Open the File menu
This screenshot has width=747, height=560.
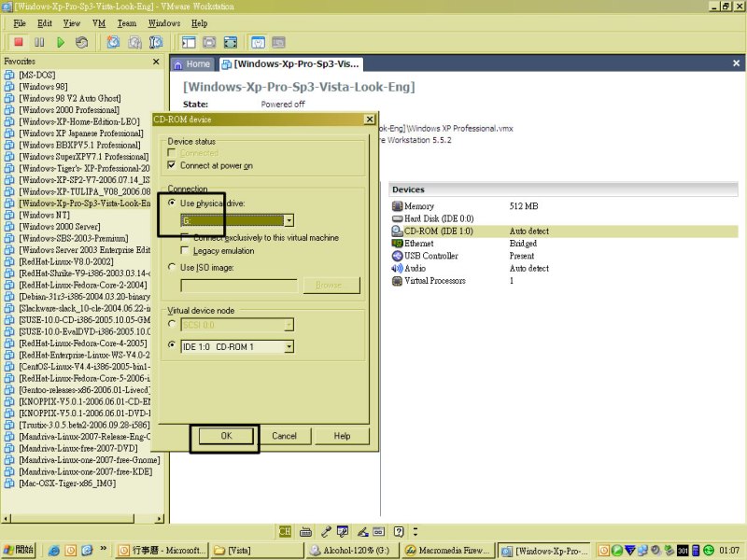[x=20, y=23]
